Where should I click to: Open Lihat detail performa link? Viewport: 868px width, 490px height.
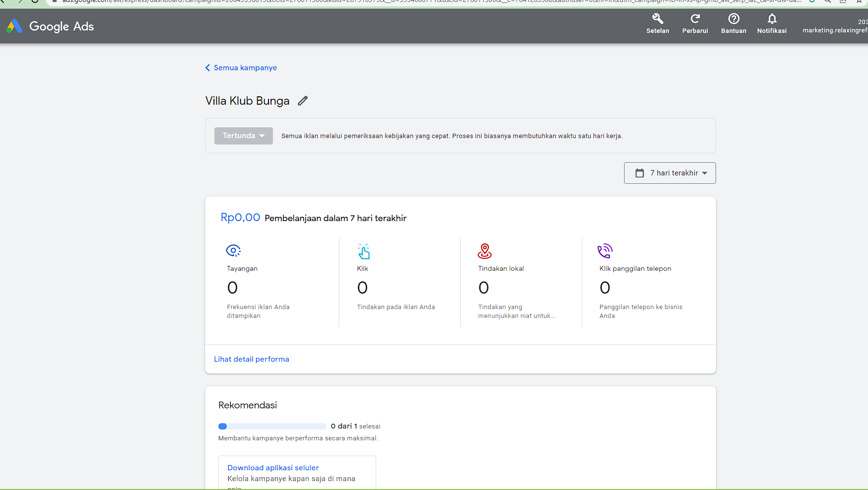[x=251, y=359]
